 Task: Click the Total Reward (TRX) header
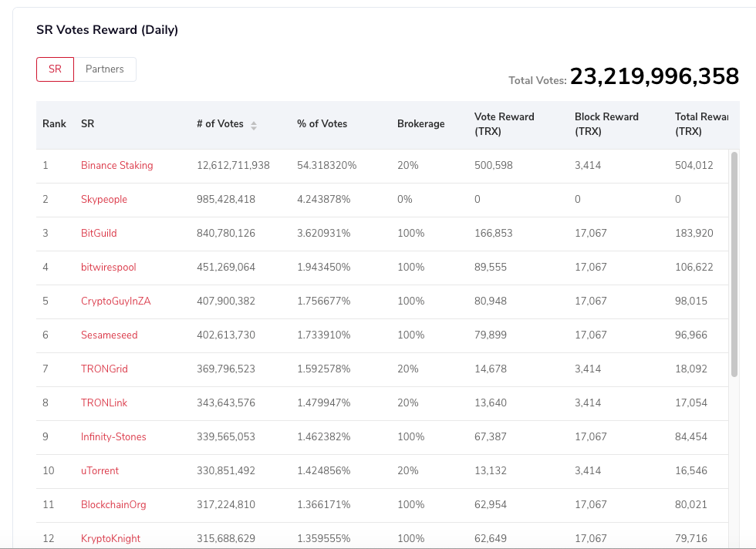(x=701, y=124)
